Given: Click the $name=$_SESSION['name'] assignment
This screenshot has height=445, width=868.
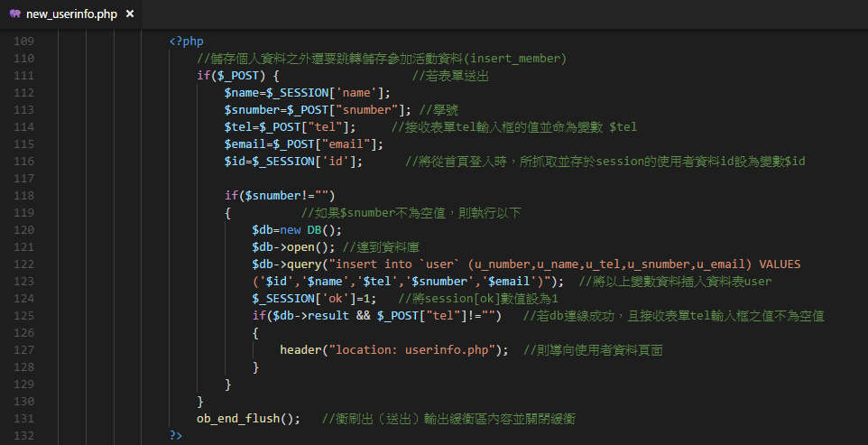Looking at the screenshot, I should point(308,92).
